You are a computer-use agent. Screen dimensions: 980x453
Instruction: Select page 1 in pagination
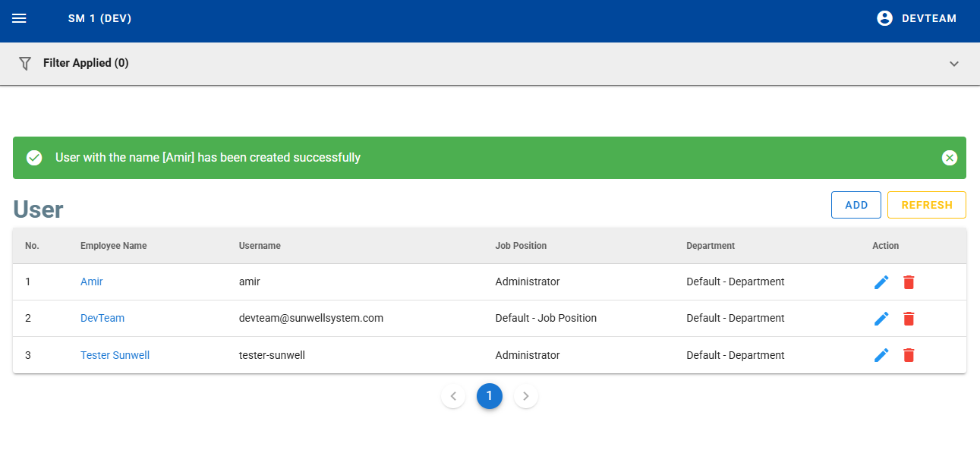tap(490, 396)
